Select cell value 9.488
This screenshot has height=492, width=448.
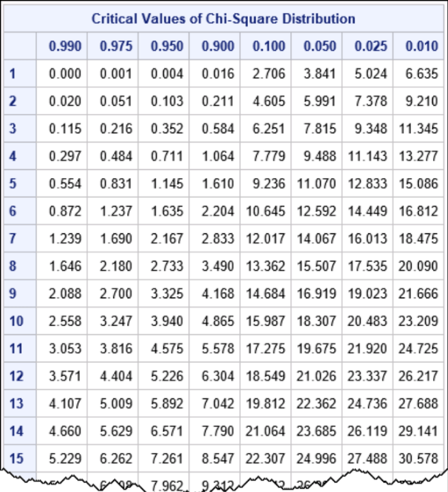pyautogui.click(x=320, y=156)
